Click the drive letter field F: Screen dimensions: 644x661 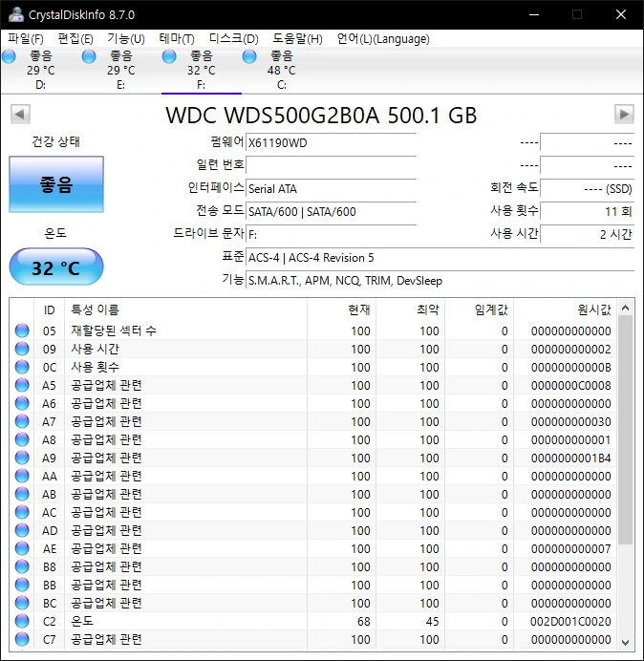pyautogui.click(x=331, y=234)
